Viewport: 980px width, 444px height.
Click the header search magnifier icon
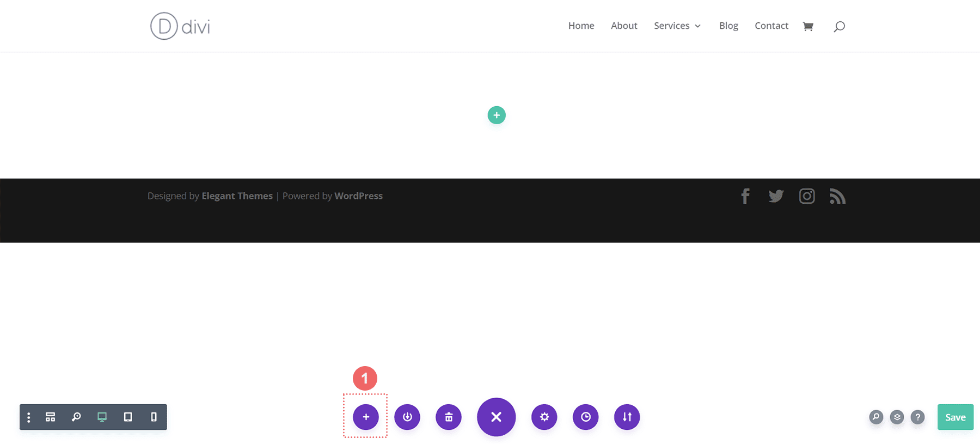tap(839, 26)
